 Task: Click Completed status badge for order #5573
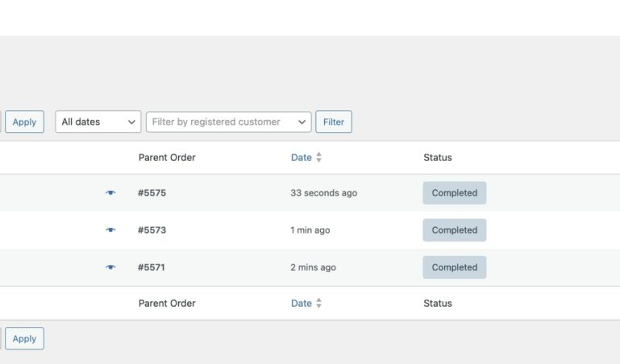coord(454,230)
